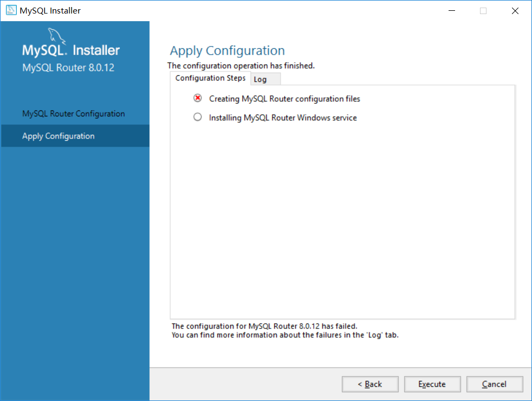This screenshot has height=401, width=532.
Task: Click the disabled maximize window button
Action: point(483,10)
